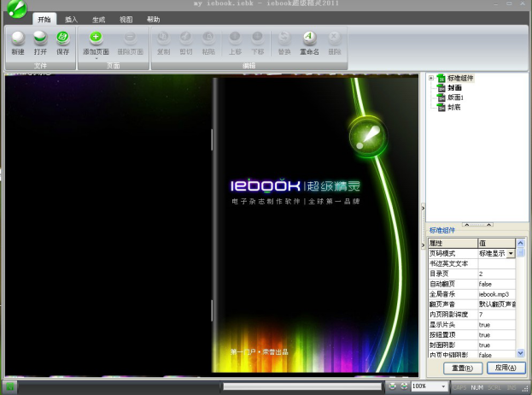Switch to the 视图 ribbon tab

(x=126, y=18)
